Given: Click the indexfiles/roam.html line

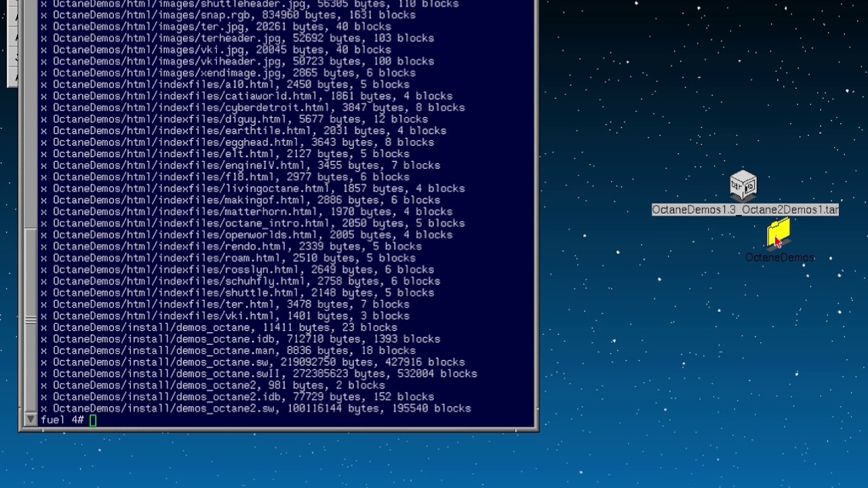Looking at the screenshot, I should 228,259.
